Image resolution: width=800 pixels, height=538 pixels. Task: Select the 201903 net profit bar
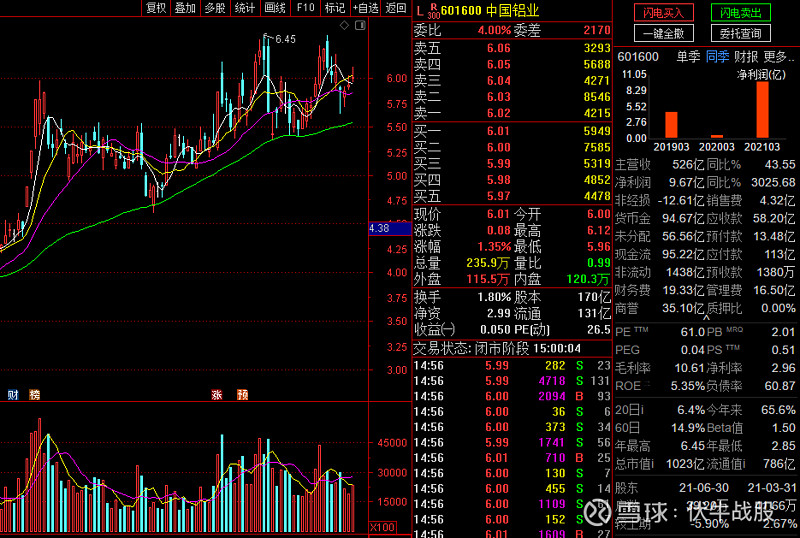coord(671,125)
